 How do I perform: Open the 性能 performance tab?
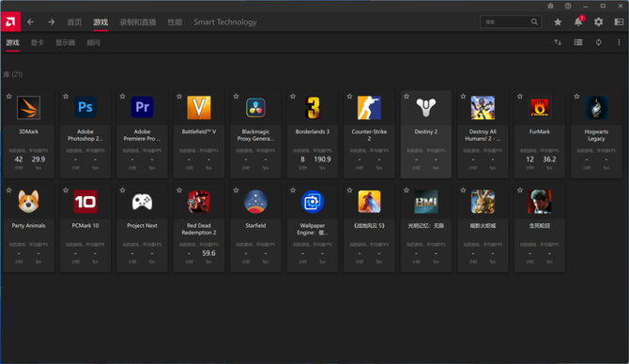[x=175, y=23]
